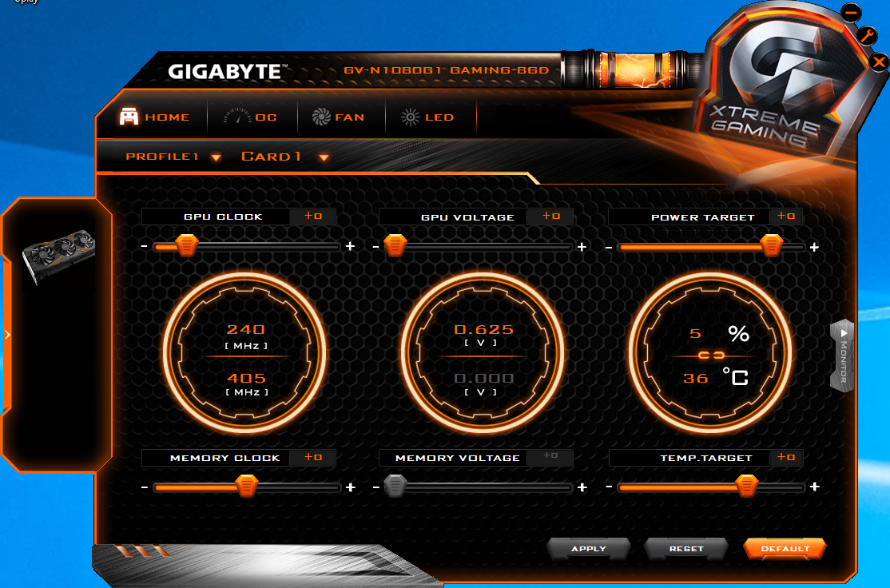This screenshot has height=588, width=890.
Task: Click the GIGABYTE logo
Action: tap(227, 72)
